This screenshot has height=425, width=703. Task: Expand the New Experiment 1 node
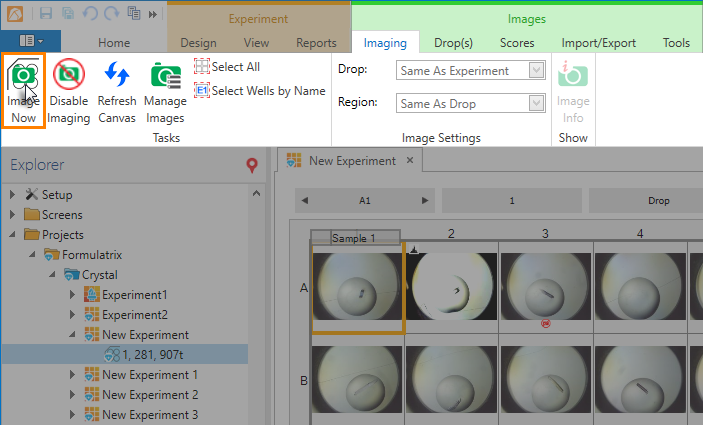tap(72, 374)
